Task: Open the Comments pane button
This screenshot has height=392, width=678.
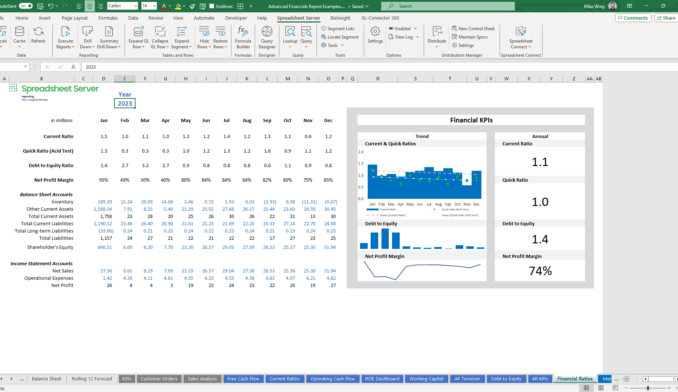Action: click(x=633, y=18)
